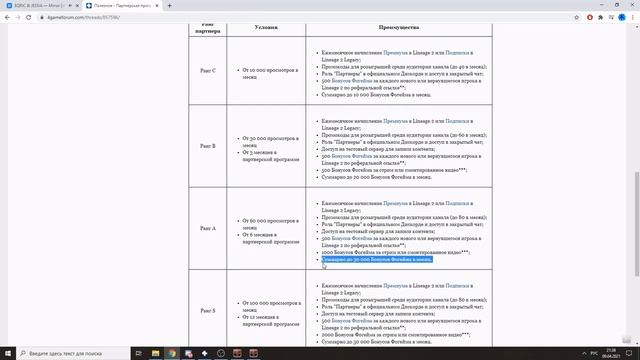Click the Ранг B table cell
Image resolution: width=640 pixels, height=360 pixels.
(x=208, y=146)
